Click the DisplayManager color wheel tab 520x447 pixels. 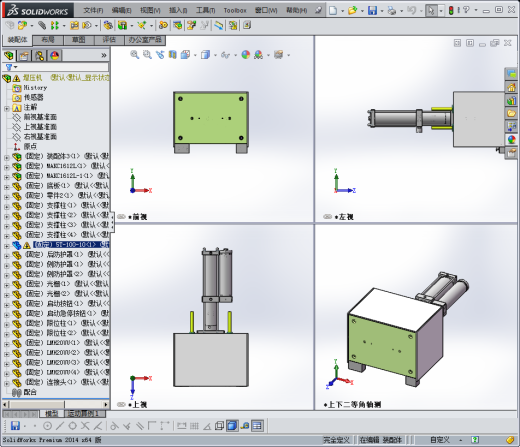(55, 55)
